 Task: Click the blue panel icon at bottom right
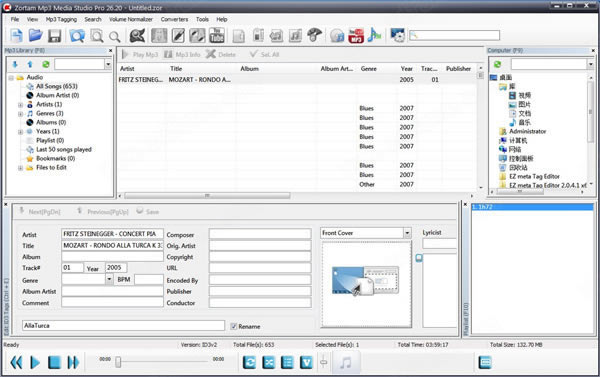485,362
